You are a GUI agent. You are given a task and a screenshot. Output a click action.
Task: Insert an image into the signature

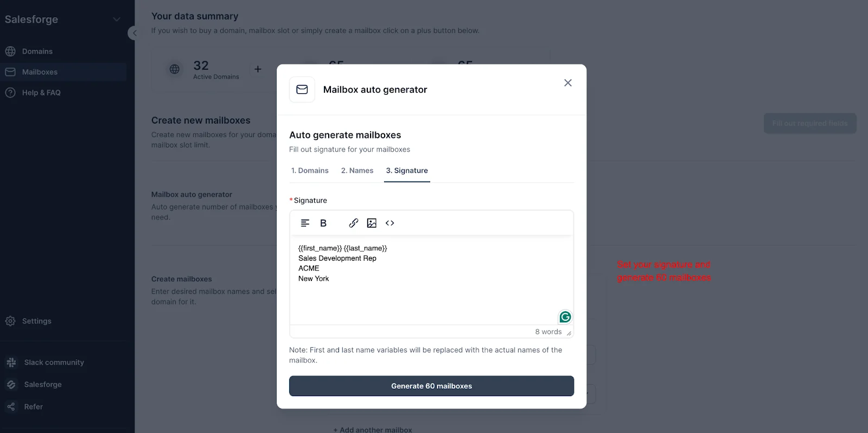tap(372, 223)
